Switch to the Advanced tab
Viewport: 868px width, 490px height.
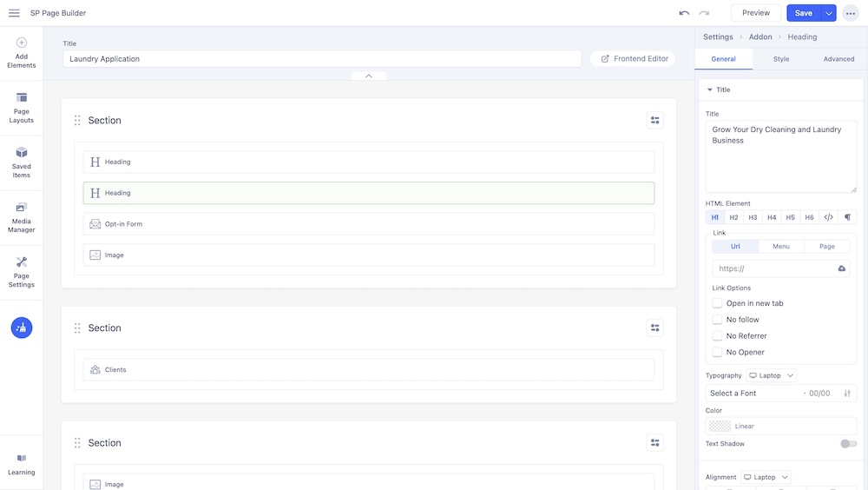click(x=838, y=59)
